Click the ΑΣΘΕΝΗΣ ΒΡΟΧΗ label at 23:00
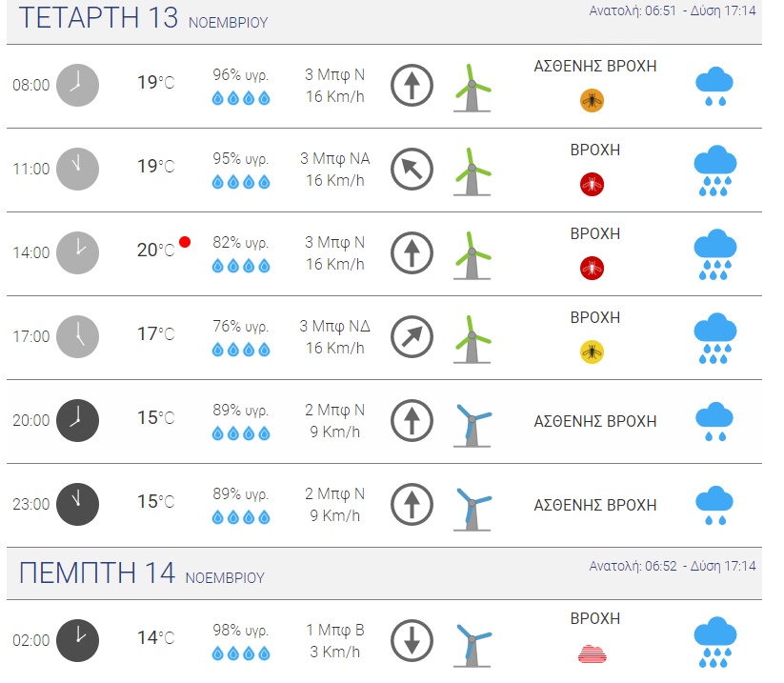Viewport: 784px width, 683px height. tap(594, 505)
